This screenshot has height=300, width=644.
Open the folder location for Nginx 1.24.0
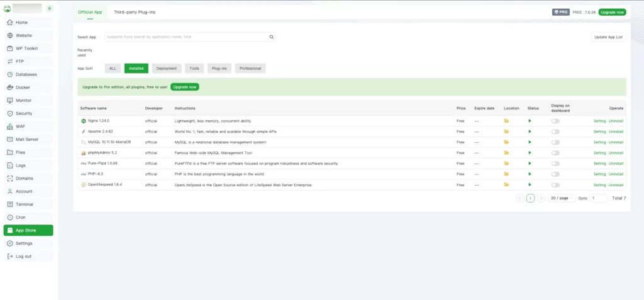click(506, 121)
